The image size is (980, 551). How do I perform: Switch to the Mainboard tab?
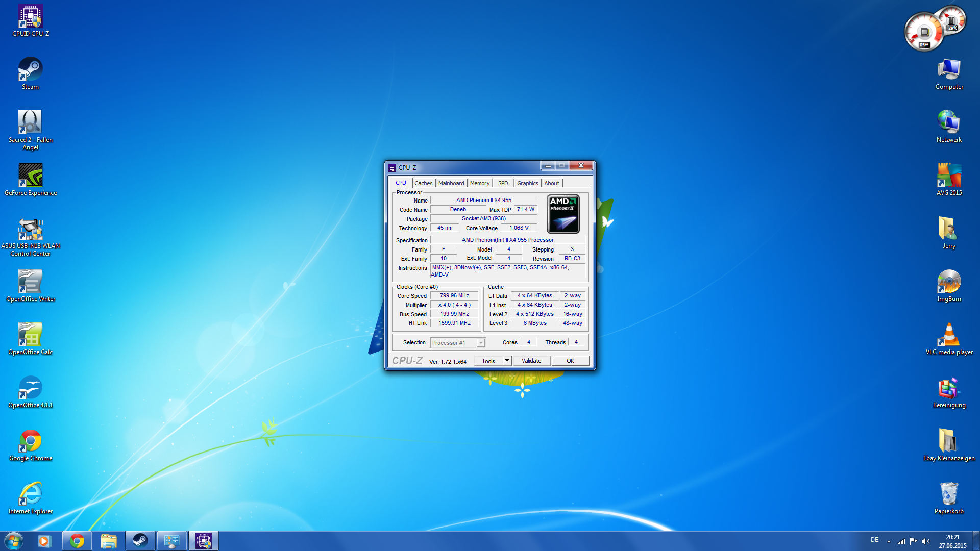coord(451,183)
